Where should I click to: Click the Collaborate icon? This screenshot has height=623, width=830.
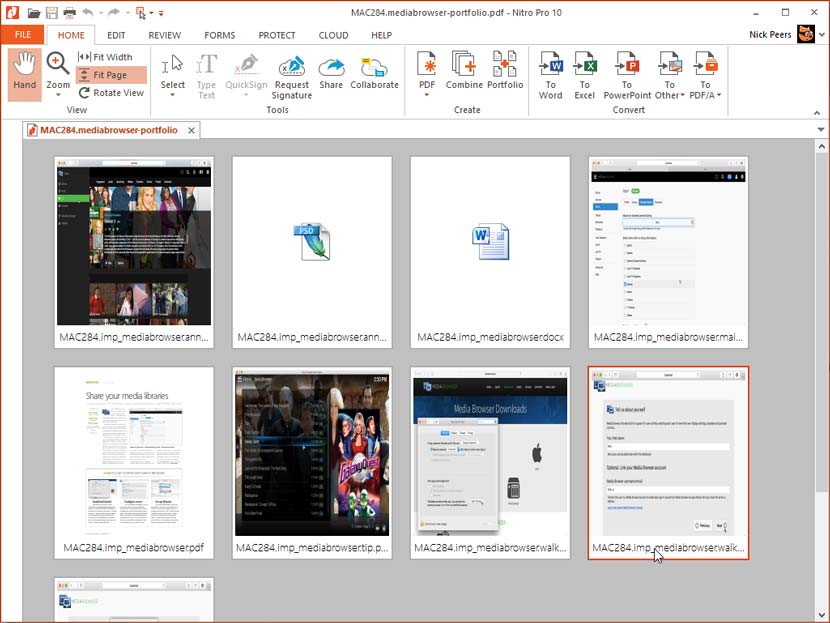pos(374,73)
